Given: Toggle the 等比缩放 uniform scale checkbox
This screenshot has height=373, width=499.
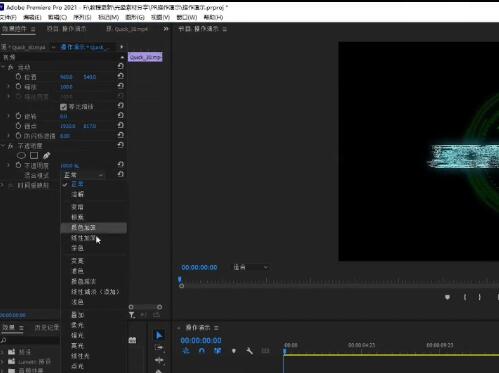Looking at the screenshot, I should coord(64,107).
